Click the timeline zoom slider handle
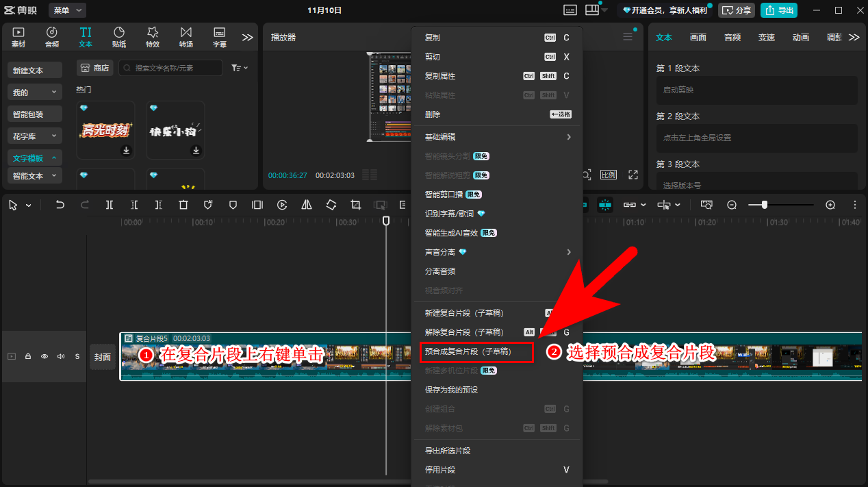The image size is (868, 487). pos(764,205)
